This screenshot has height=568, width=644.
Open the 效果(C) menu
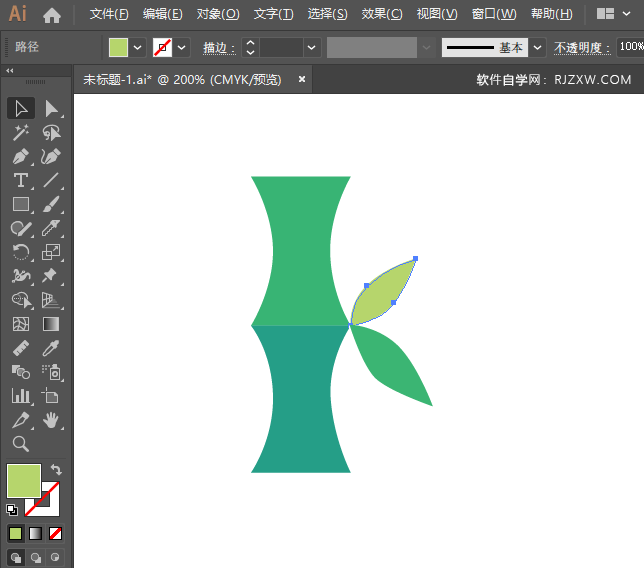click(x=381, y=14)
